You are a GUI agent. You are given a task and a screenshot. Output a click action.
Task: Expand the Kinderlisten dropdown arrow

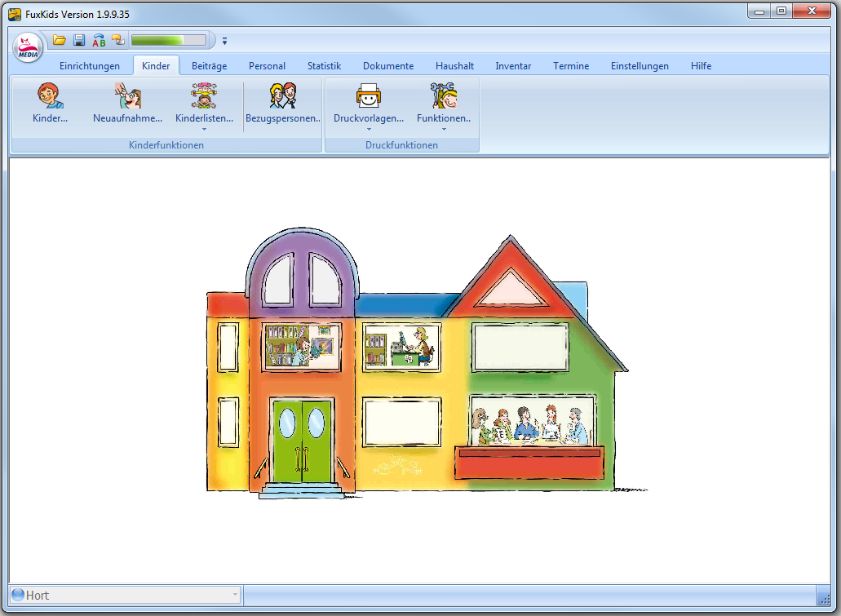[x=204, y=129]
